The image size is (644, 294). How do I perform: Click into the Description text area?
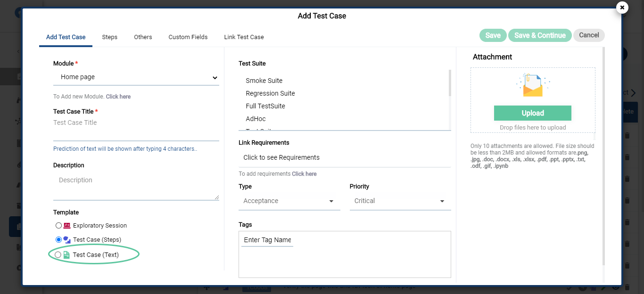[x=136, y=187]
